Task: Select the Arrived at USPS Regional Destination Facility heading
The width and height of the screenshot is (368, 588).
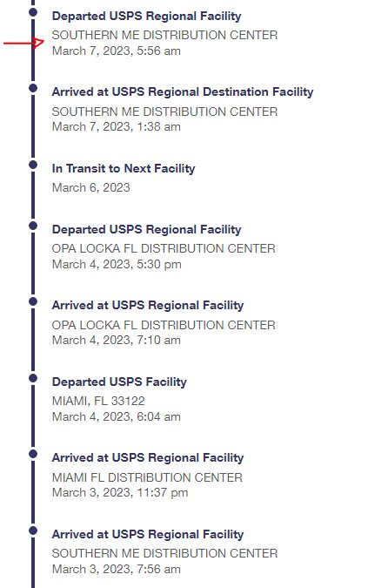Action: pyautogui.click(x=183, y=91)
